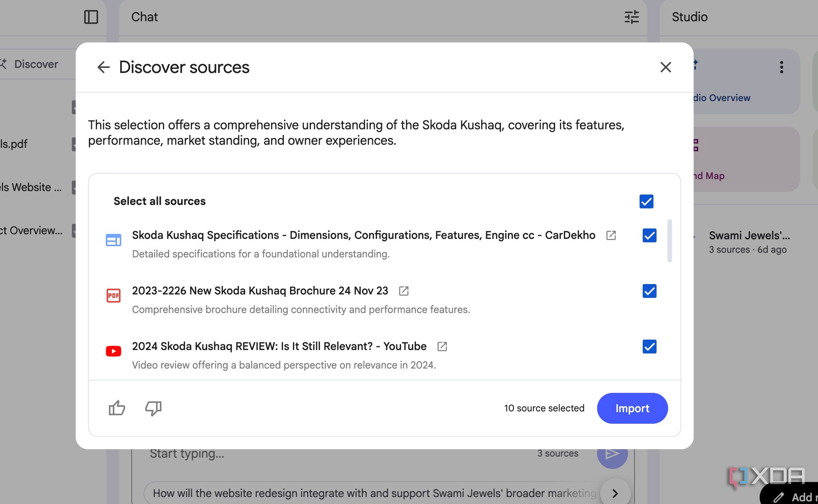
Task: Collapse the sidebar using the panel icon
Action: [92, 17]
